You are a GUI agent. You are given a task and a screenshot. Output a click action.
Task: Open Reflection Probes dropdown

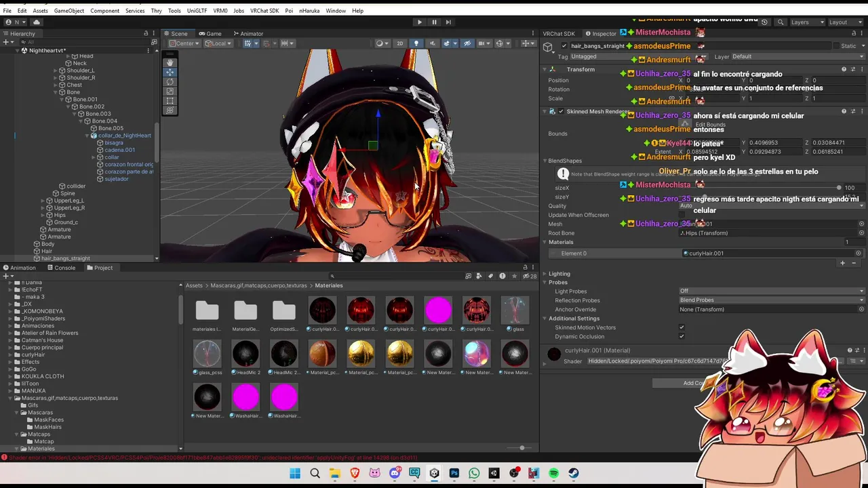click(x=772, y=300)
